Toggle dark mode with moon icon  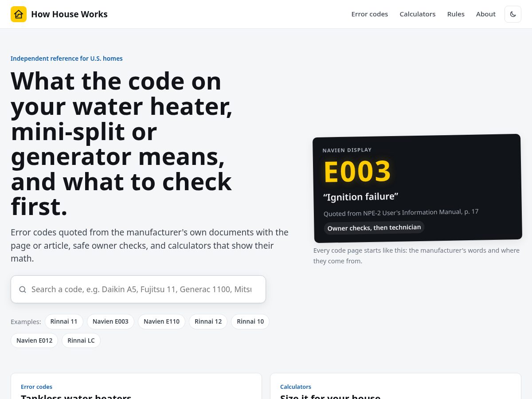513,14
